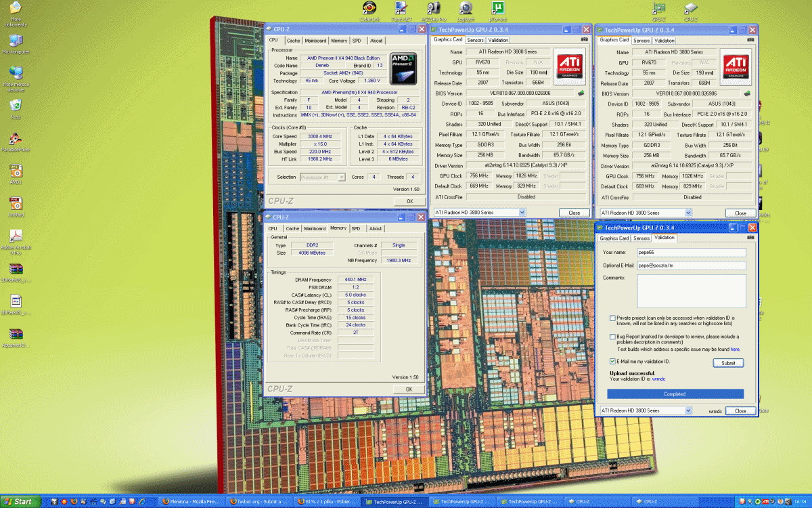Open Validation tab in top-right GPU-Z window
This screenshot has width=812, height=508.
pos(664,41)
